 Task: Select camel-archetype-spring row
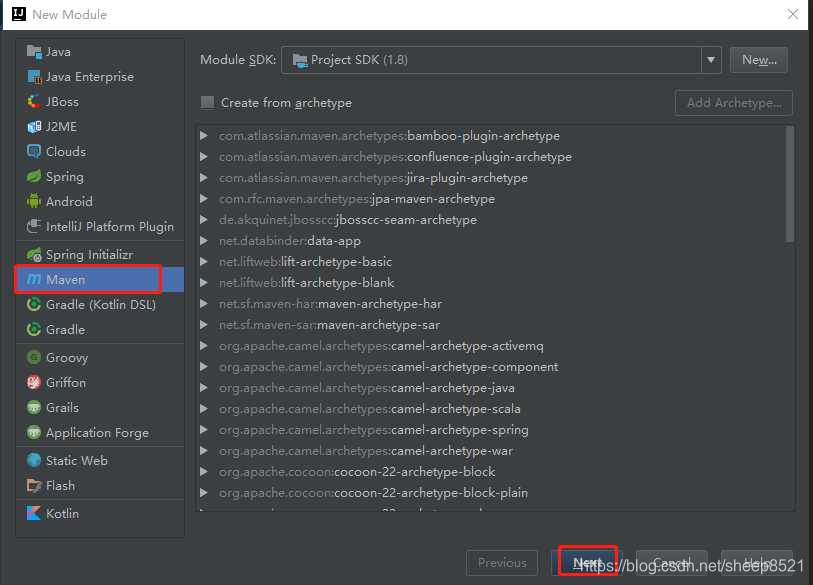[x=490, y=430]
